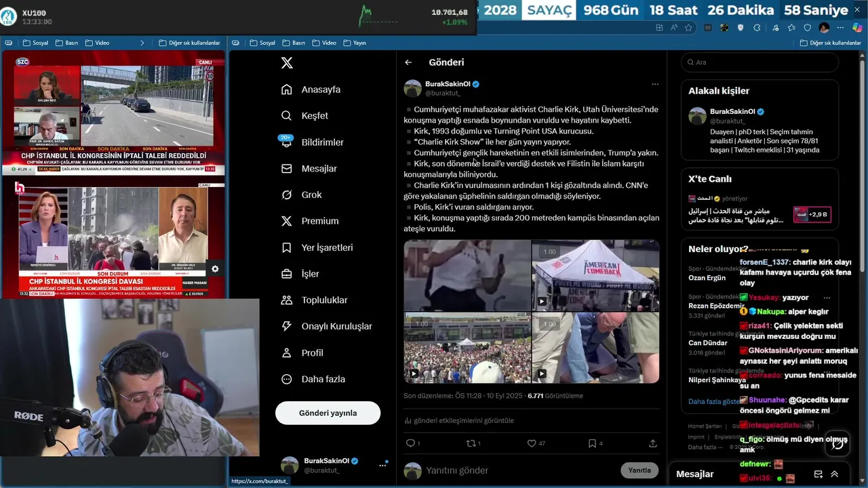868x488 pixels.
Task: Click the Yer İşaretleri bookmark icon
Action: pyautogui.click(x=287, y=247)
